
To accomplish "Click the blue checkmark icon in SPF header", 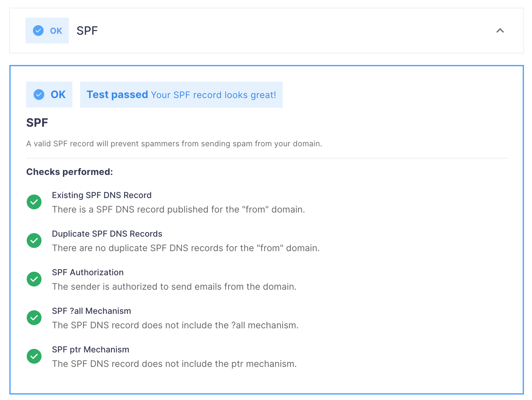I will 38,31.
